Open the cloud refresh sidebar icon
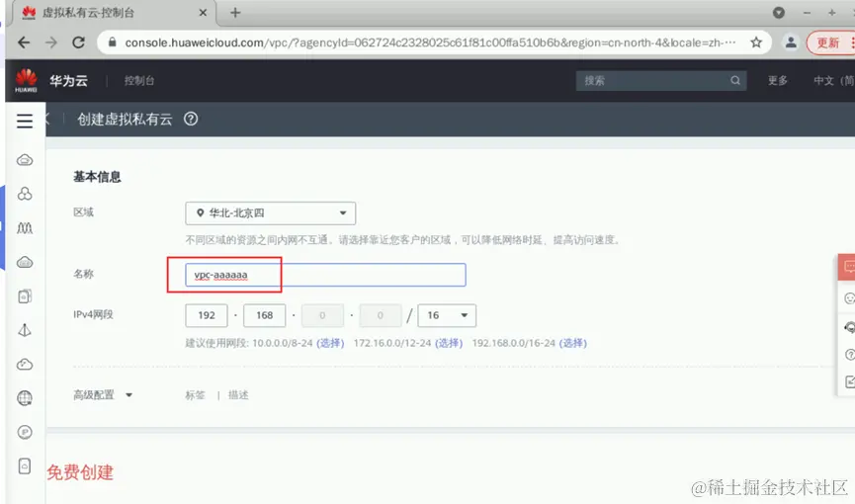This screenshot has width=855, height=504. [25, 365]
